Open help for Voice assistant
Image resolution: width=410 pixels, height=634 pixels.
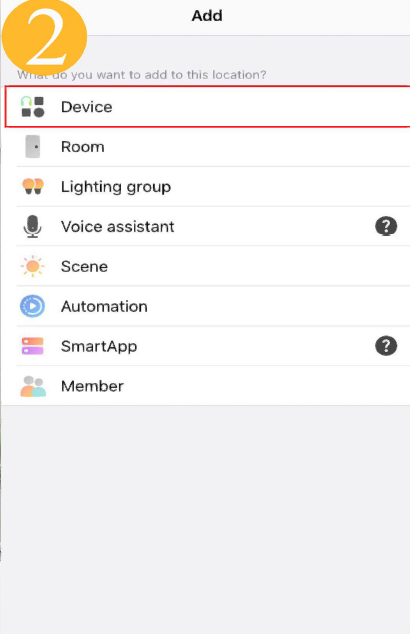(x=386, y=226)
